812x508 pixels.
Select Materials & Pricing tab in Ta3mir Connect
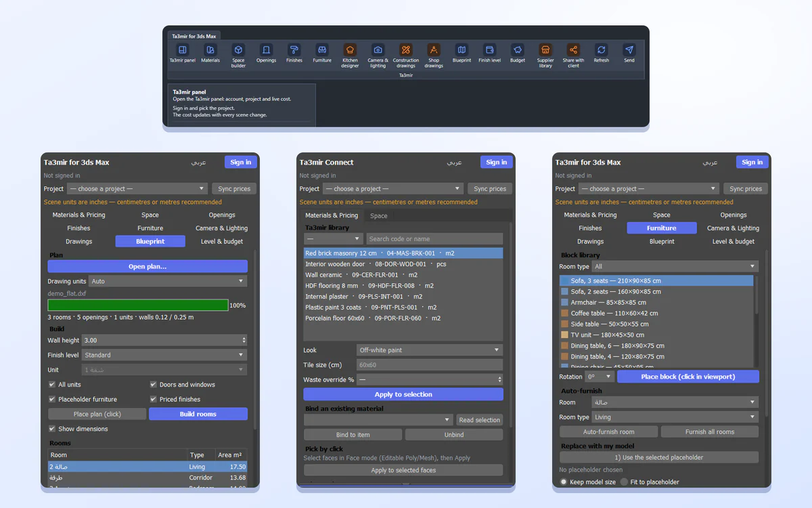[332, 215]
